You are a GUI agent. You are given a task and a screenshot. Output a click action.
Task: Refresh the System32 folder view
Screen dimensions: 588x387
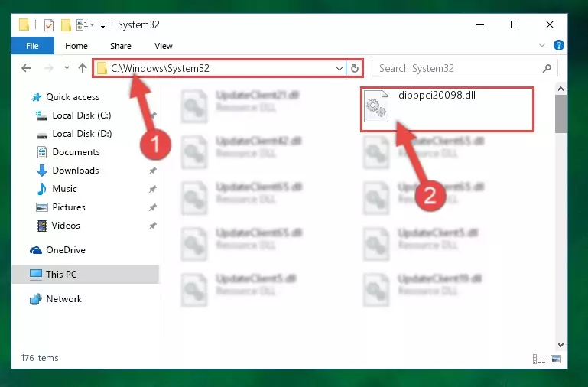[x=354, y=69]
